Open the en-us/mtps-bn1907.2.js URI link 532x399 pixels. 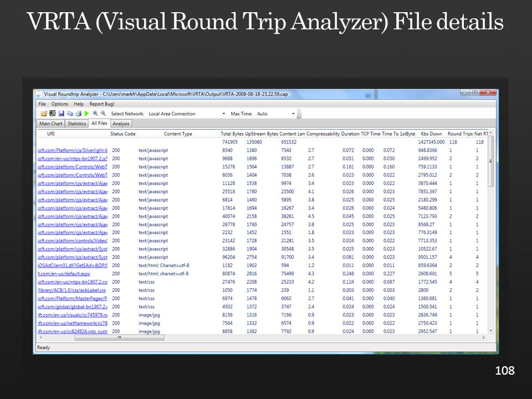tap(72, 158)
